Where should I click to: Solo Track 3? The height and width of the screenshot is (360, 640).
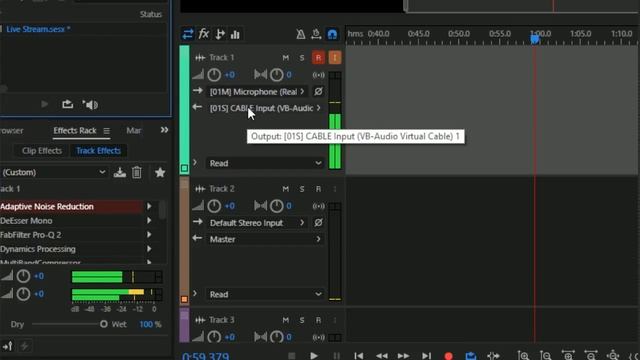302,320
